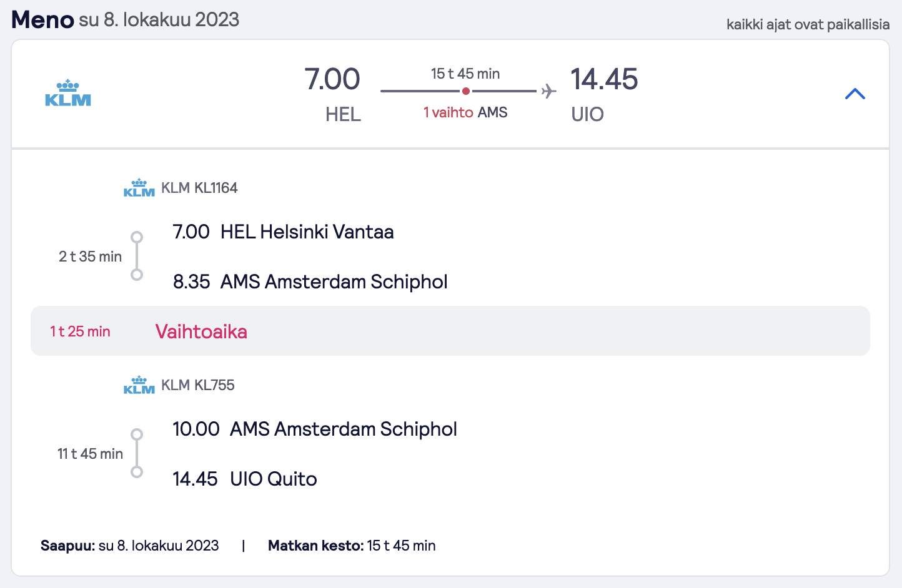
Task: Click the top stop circle of HEL segment
Action: pyautogui.click(x=137, y=237)
